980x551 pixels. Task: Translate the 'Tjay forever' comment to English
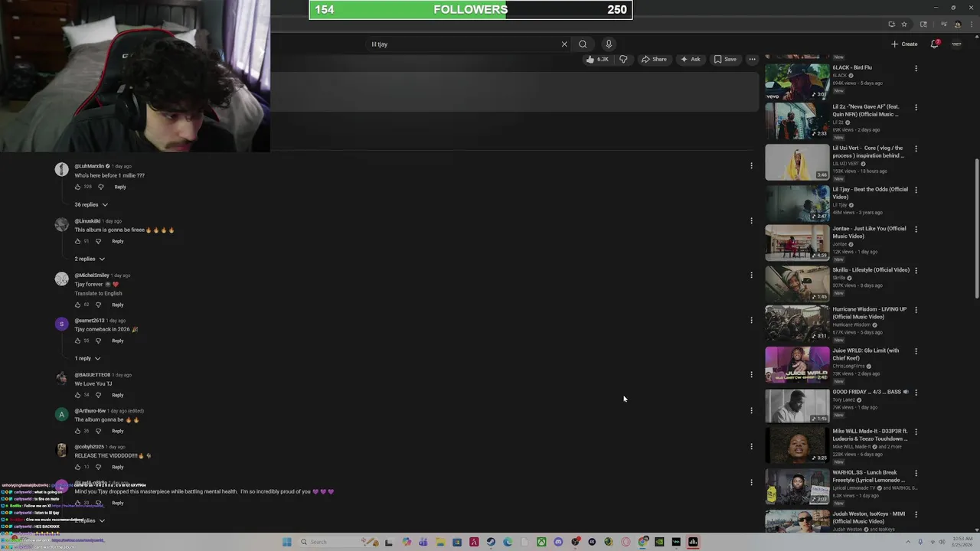98,293
